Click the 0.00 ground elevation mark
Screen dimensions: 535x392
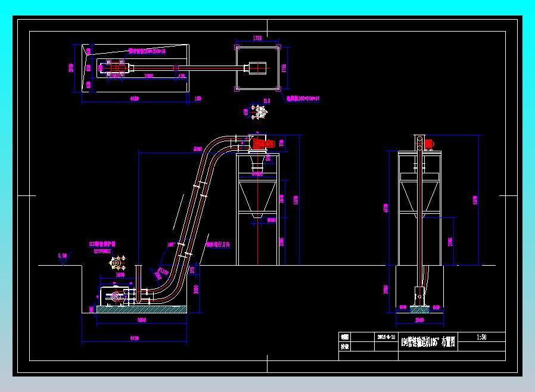62,256
